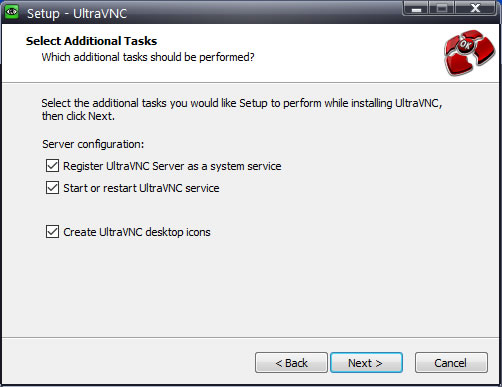
Task: Uncheck Register UltraVNC Server as system service
Action: click(52, 166)
